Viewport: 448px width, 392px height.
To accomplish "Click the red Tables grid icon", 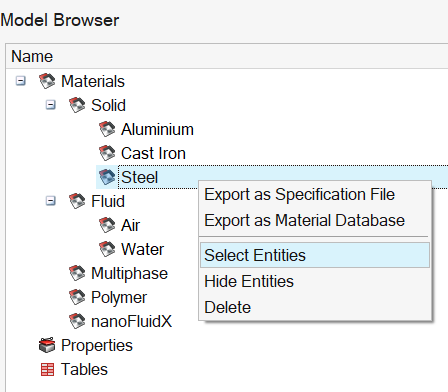I will (x=47, y=369).
